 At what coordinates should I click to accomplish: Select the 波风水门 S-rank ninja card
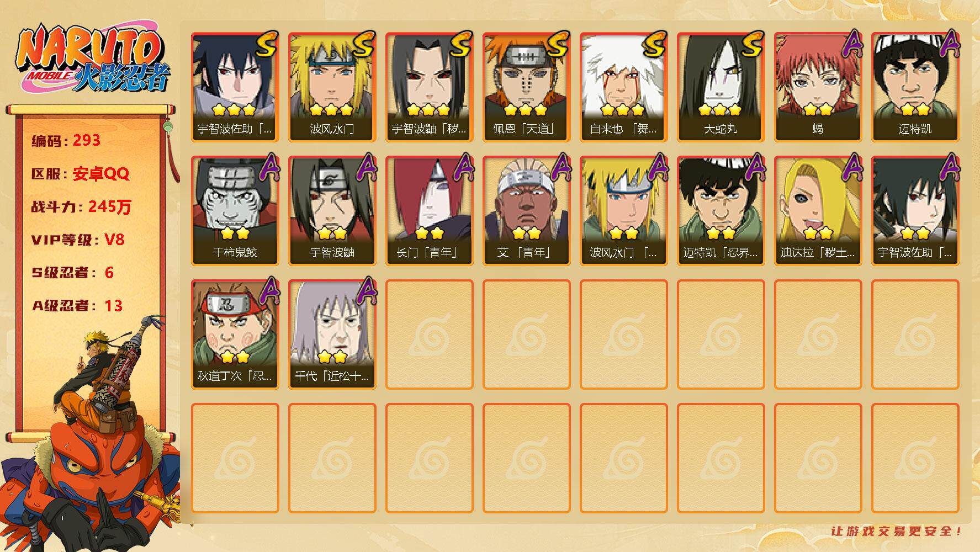[332, 87]
